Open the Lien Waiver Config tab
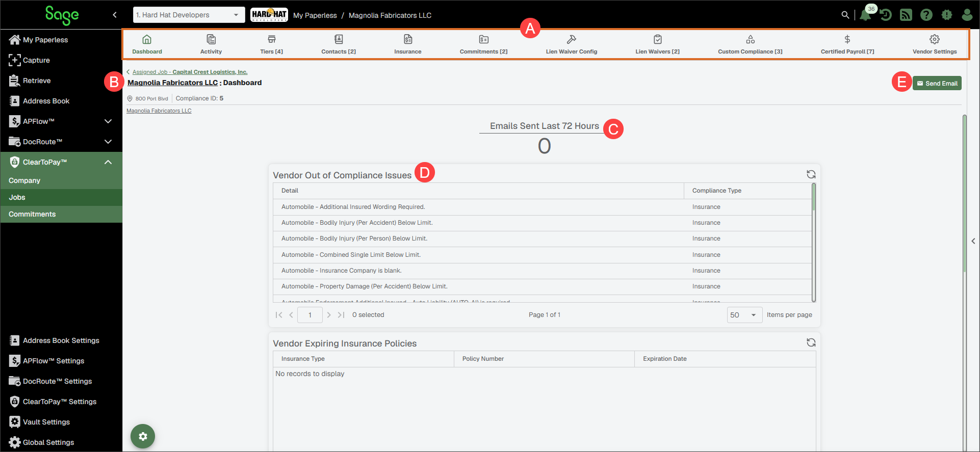 (572, 44)
